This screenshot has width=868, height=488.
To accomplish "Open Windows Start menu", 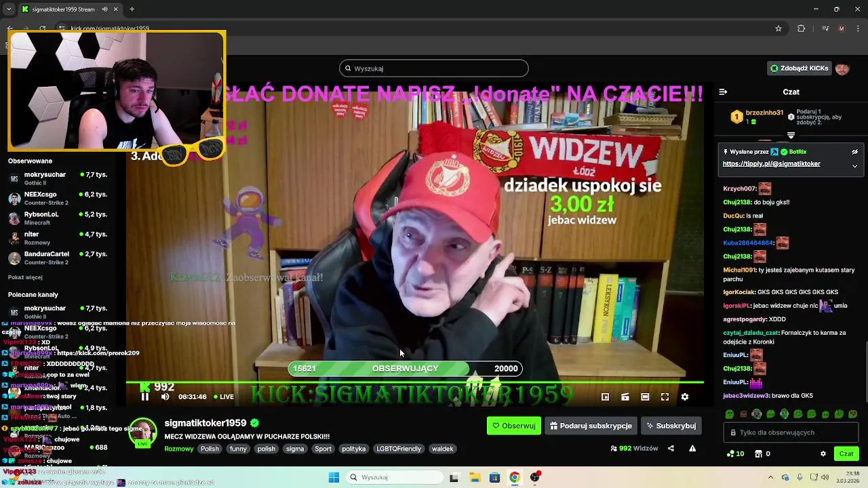I will [x=334, y=478].
